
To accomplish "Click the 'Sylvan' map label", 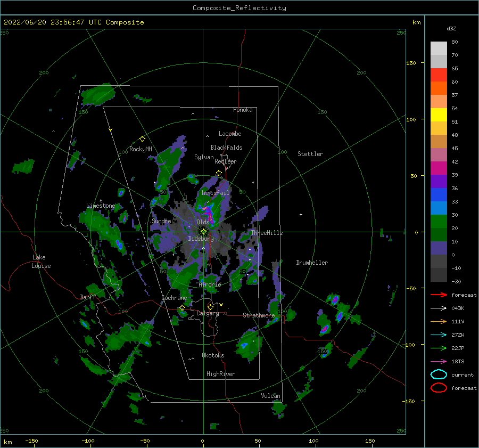I will click(x=204, y=157).
